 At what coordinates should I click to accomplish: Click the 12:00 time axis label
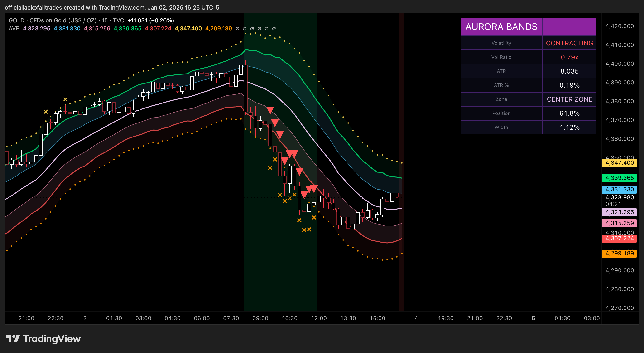coord(319,318)
